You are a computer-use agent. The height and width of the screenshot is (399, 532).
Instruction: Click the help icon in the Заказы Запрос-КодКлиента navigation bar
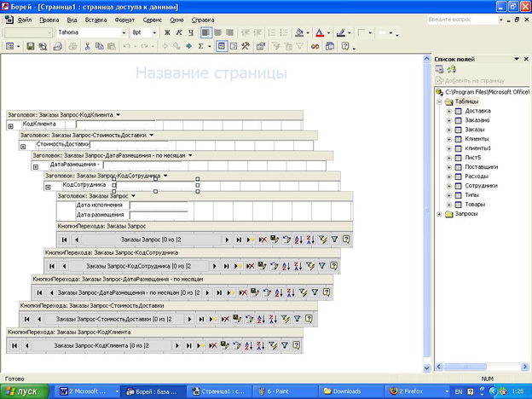pos(295,345)
